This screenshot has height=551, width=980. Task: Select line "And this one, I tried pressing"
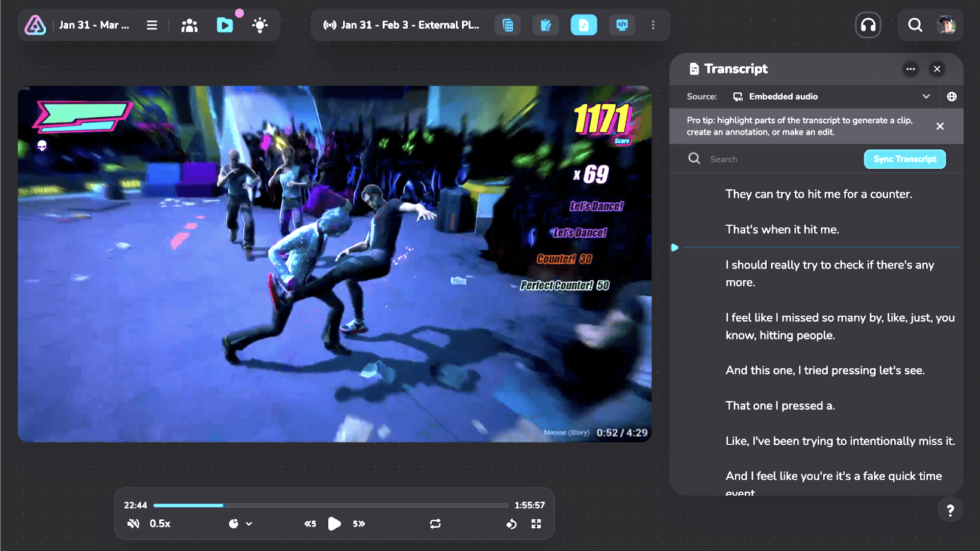825,371
